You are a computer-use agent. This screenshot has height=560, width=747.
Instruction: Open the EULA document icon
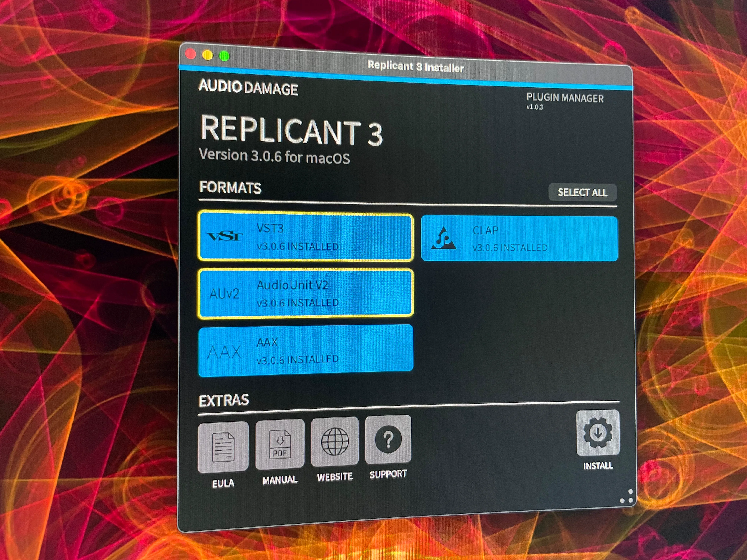[x=223, y=447]
